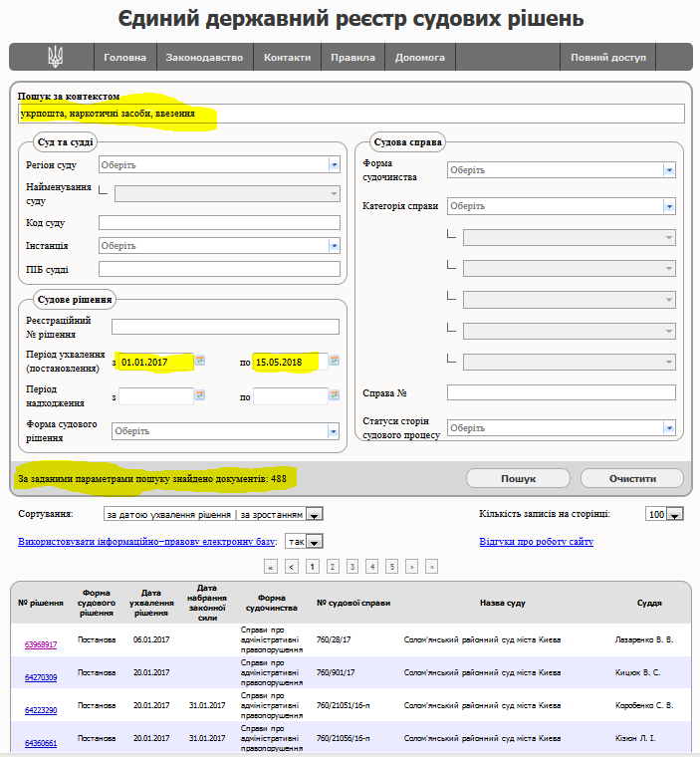
Task: Go to next results page arrow
Action: [412, 566]
